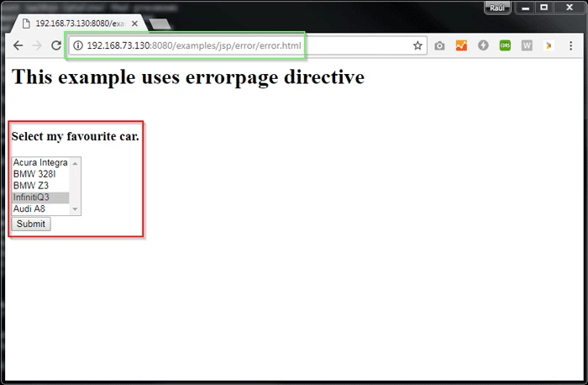This screenshot has width=588, height=385.
Task: Close the 192.168.73.130 tab
Action: (134, 24)
